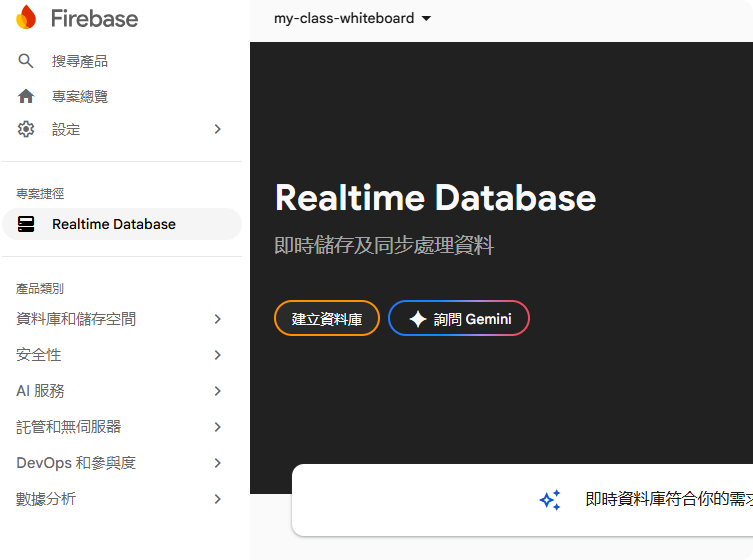Expand 託管和無伺服器 chevron arrow

click(x=218, y=427)
